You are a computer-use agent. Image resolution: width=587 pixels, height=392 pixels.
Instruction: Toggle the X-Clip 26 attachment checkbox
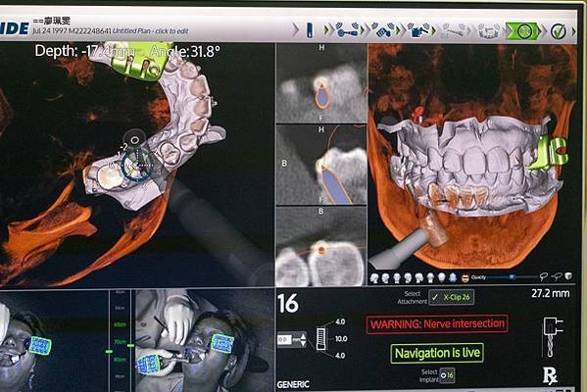[x=435, y=297]
